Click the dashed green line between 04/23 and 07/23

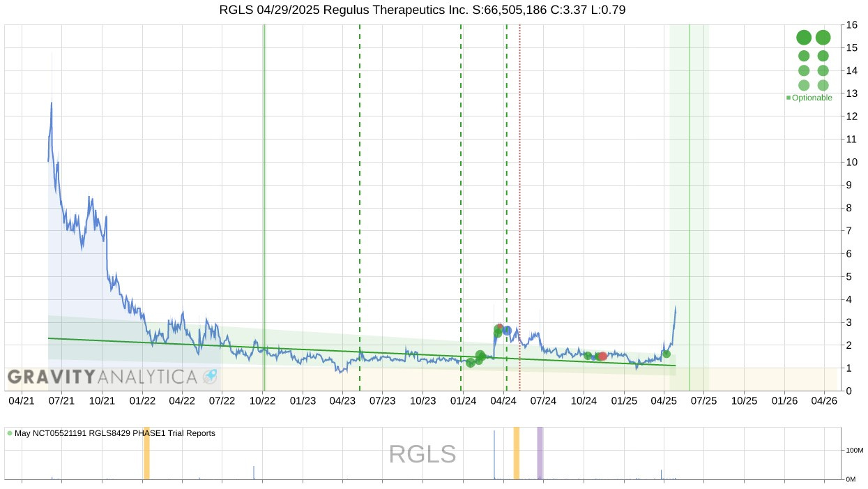pos(360,207)
